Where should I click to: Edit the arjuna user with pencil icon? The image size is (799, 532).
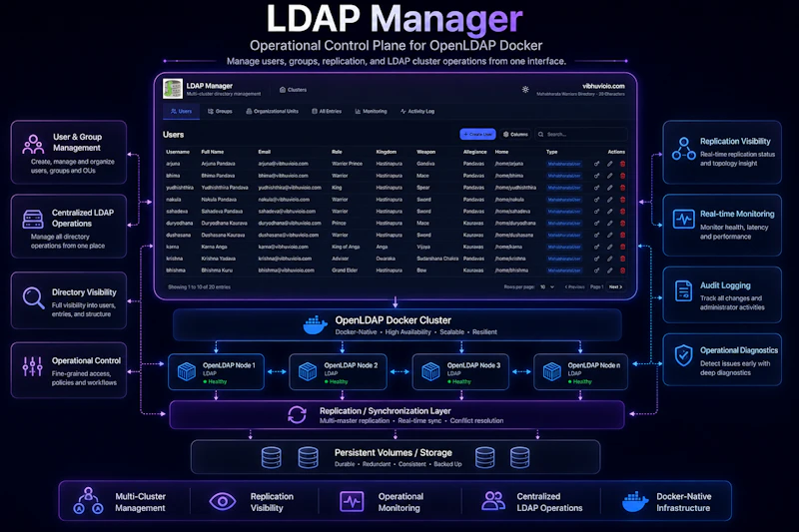(x=609, y=164)
